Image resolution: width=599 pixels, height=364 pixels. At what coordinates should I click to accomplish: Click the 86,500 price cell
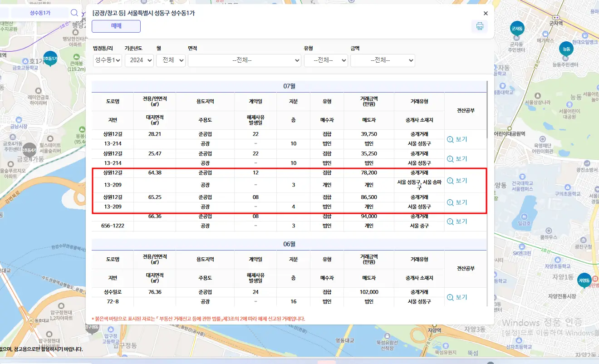point(369,197)
